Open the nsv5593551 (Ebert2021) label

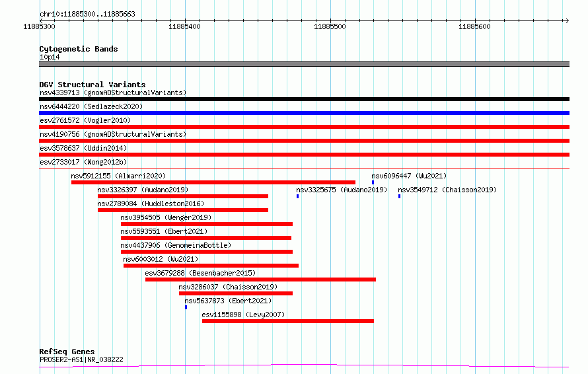[x=164, y=231]
